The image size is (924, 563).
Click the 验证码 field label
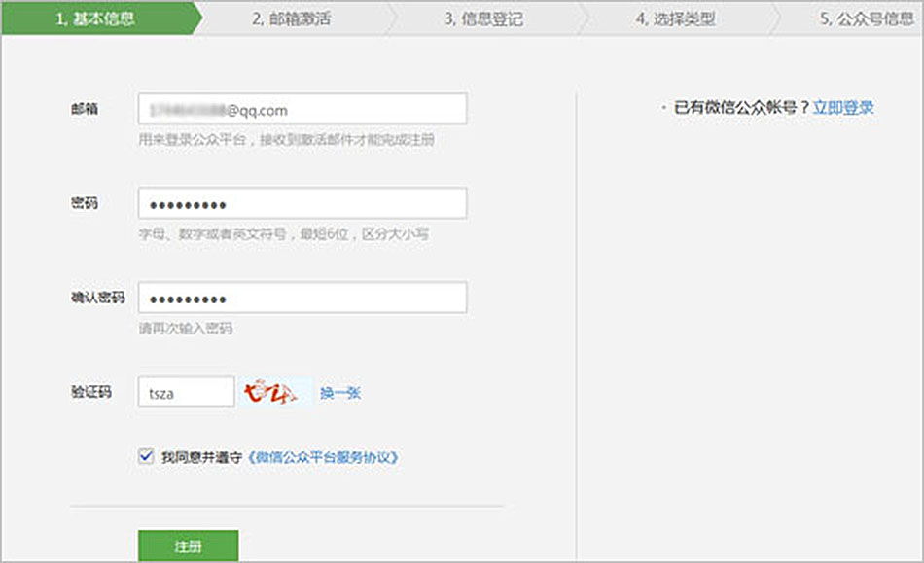(x=90, y=392)
